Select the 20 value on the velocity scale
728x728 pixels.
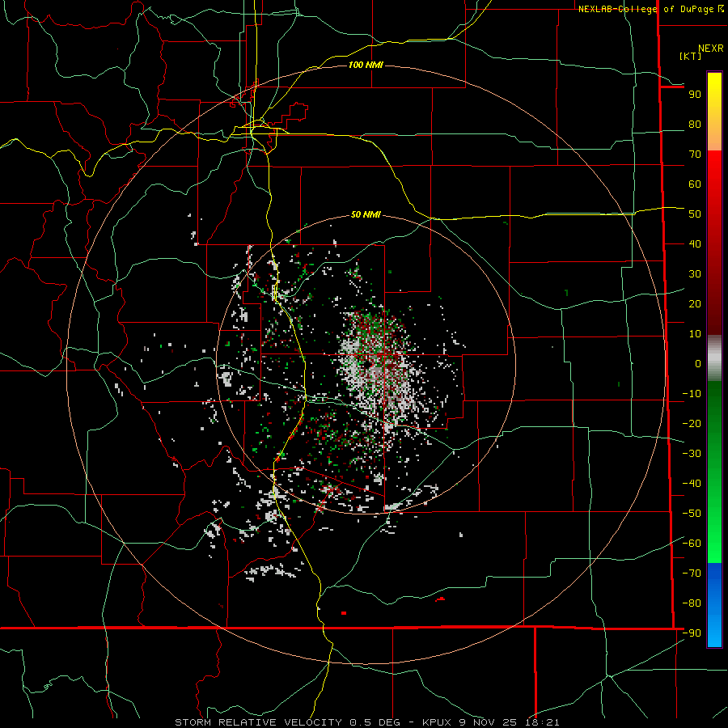[x=695, y=304]
